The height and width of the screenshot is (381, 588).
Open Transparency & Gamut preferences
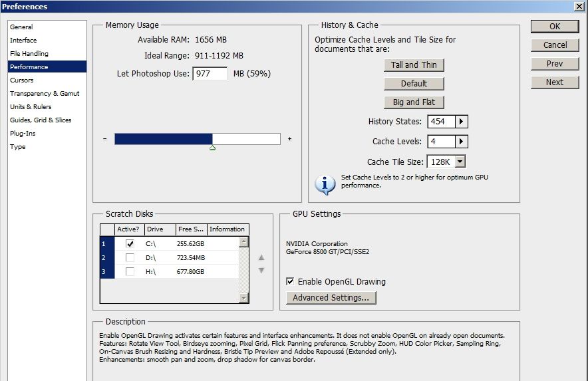[47, 93]
